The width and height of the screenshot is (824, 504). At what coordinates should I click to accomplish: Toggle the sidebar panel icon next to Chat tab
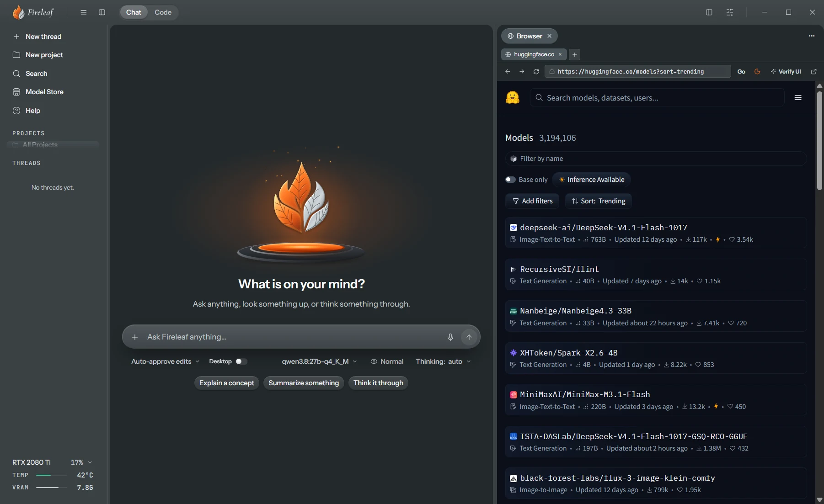[x=102, y=12]
